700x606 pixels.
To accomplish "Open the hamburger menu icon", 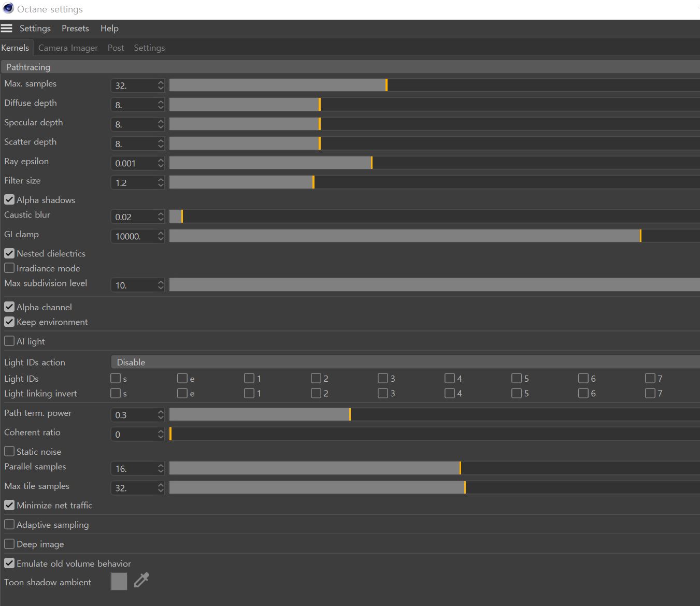I will (6, 28).
